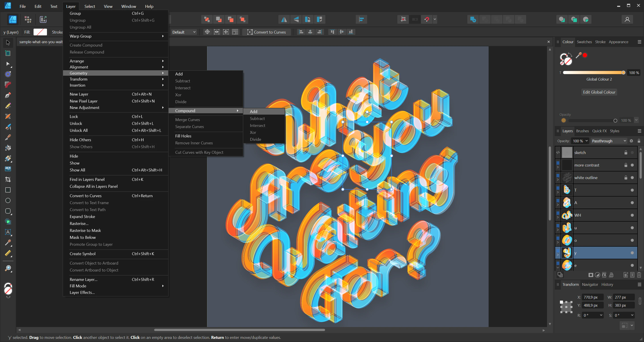Screen dimensions: 644x342
Task: Select the Ellipse shape tool
Action: point(8,200)
